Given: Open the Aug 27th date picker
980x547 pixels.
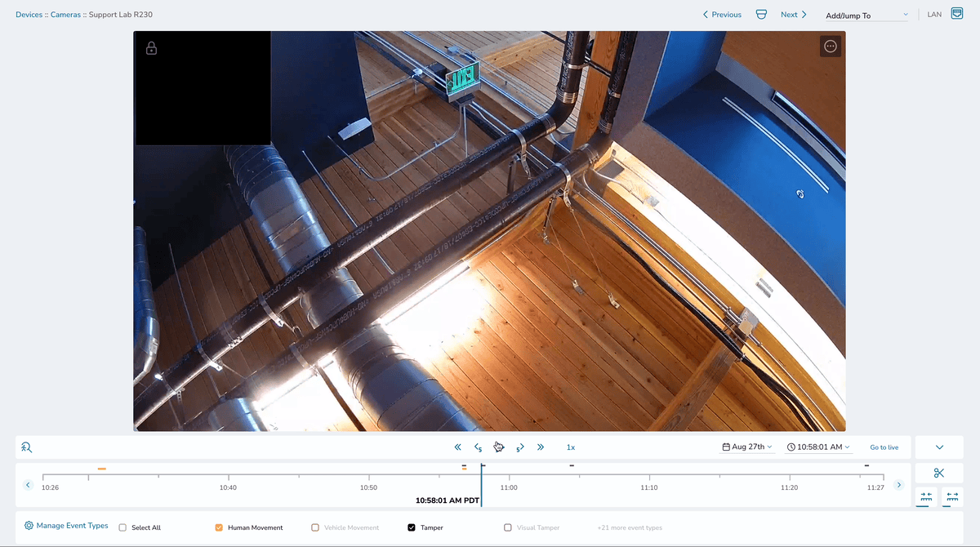Looking at the screenshot, I should pos(747,447).
